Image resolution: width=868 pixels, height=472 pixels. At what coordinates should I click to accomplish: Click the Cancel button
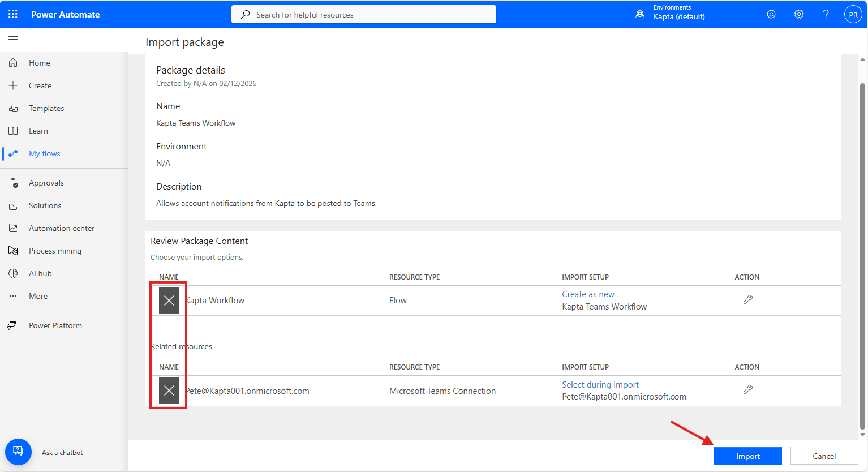click(824, 456)
